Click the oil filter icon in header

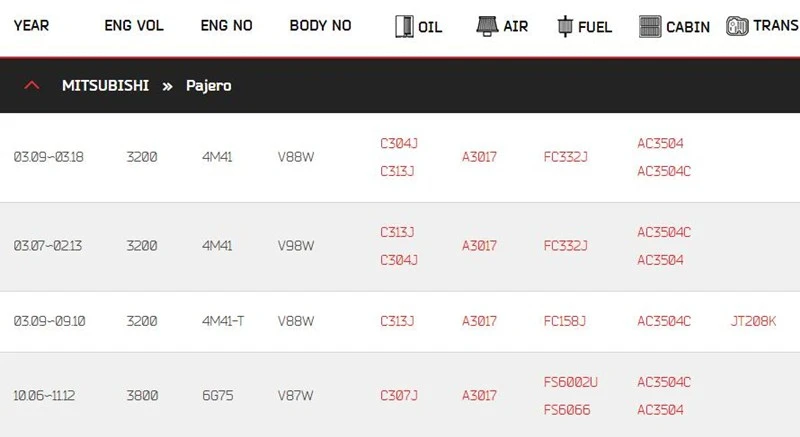coord(404,26)
